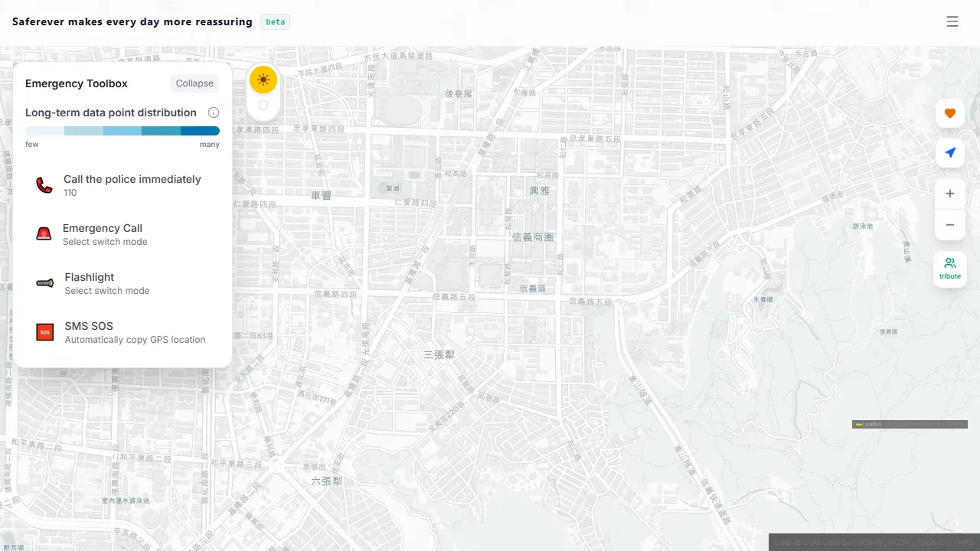Collapse the Emergency Toolbox panel

click(x=194, y=83)
